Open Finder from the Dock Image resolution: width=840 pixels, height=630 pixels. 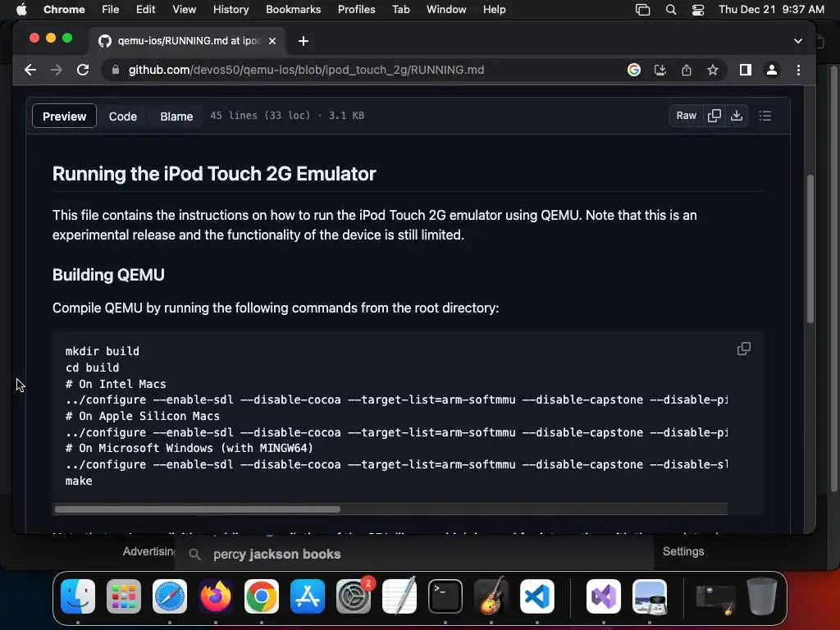pyautogui.click(x=78, y=596)
